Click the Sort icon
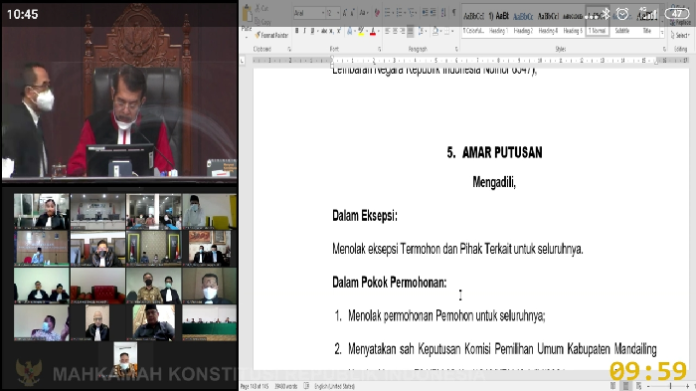Image resolution: width=696 pixels, height=391 pixels. coord(444,13)
